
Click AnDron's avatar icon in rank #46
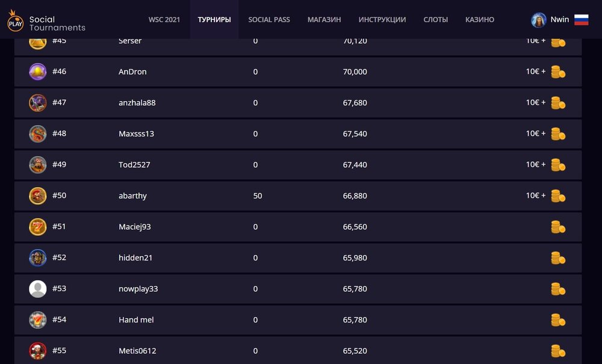[x=38, y=72]
